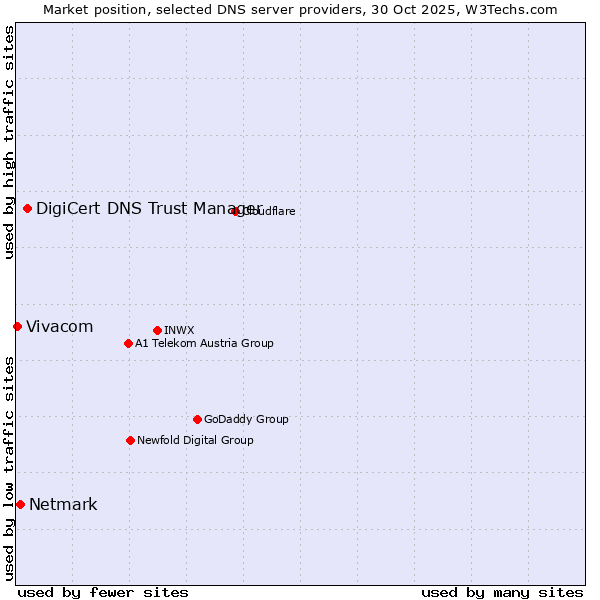Select the GoDaddy Group red data point
The height and width of the screenshot is (600, 600).
[197, 419]
